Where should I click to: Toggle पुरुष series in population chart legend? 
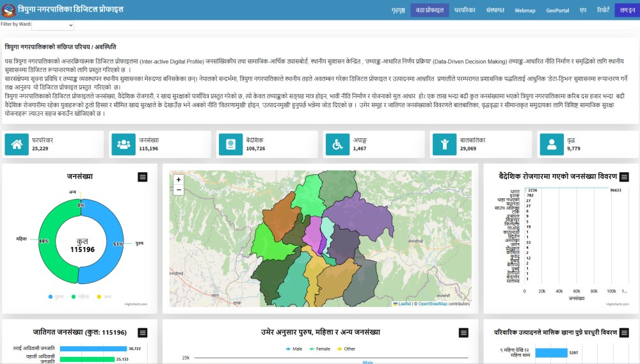click(56, 297)
